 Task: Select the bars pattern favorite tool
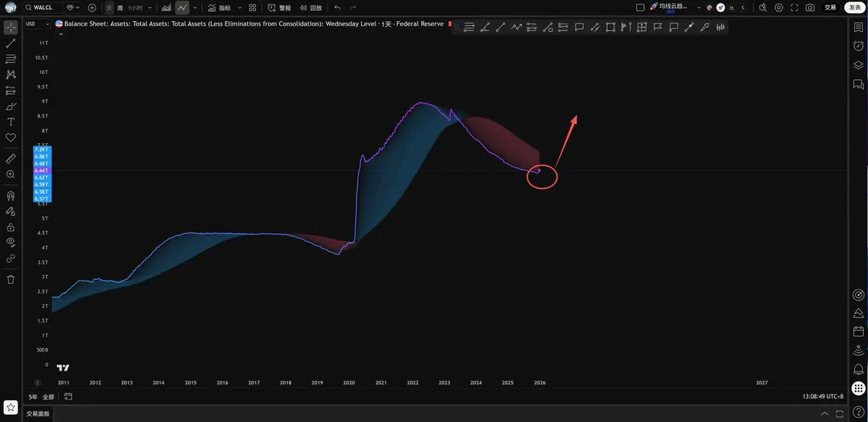[x=720, y=28]
